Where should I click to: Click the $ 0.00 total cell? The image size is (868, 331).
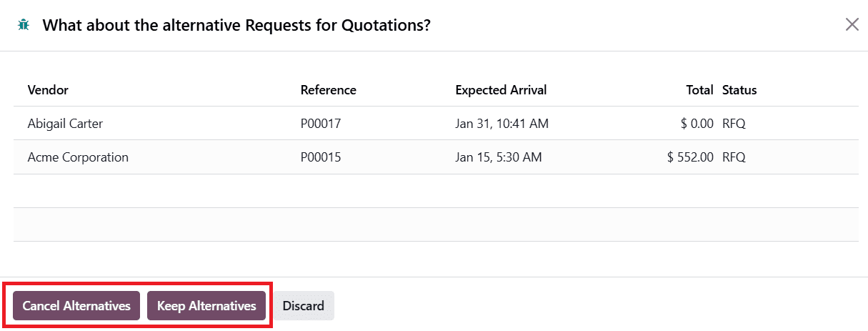coord(697,124)
